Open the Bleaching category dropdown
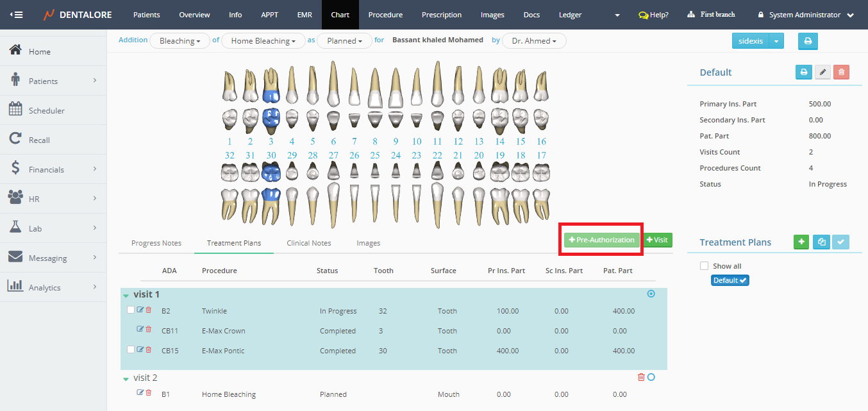Image resolution: width=868 pixels, height=411 pixels. pos(179,41)
